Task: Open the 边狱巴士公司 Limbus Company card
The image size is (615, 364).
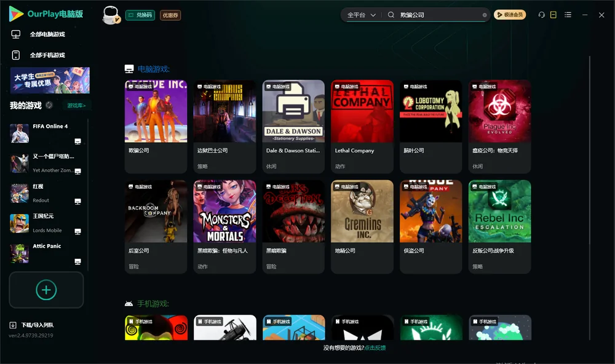Action: 224,126
